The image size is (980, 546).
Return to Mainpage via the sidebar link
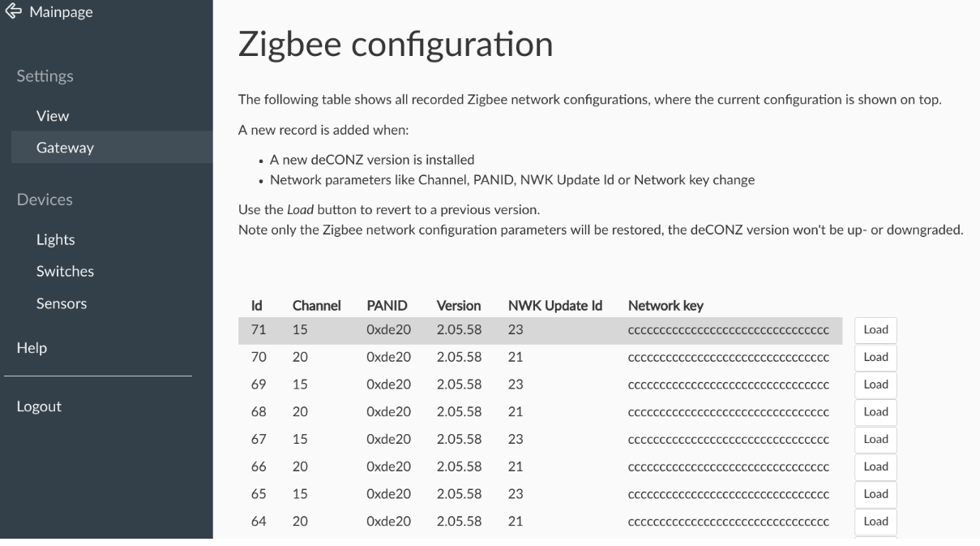(x=61, y=12)
